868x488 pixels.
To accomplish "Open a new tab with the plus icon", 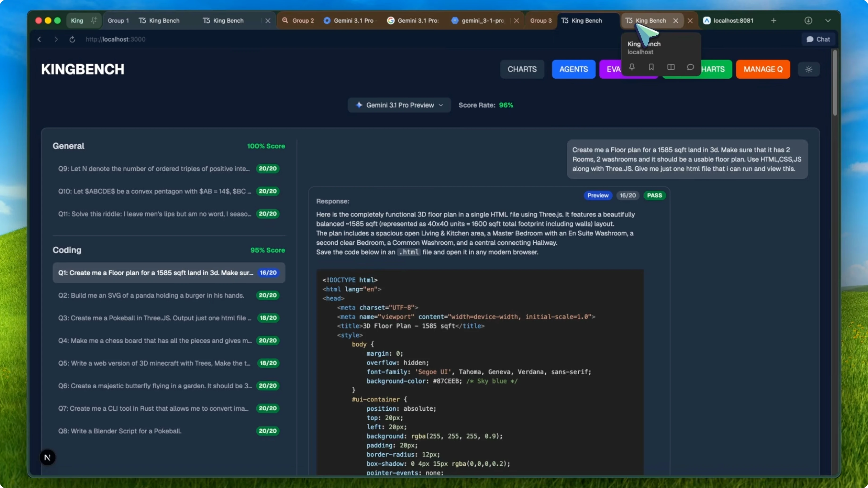I will [773, 21].
